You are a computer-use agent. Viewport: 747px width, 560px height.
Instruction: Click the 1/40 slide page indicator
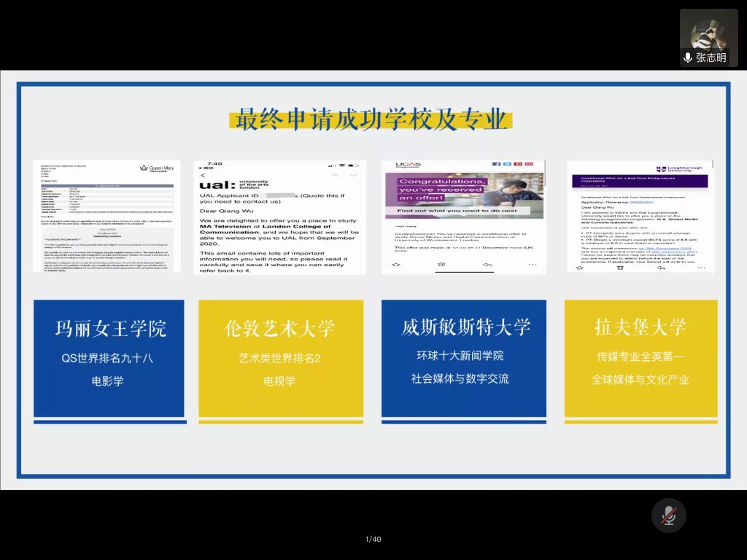pos(373,540)
